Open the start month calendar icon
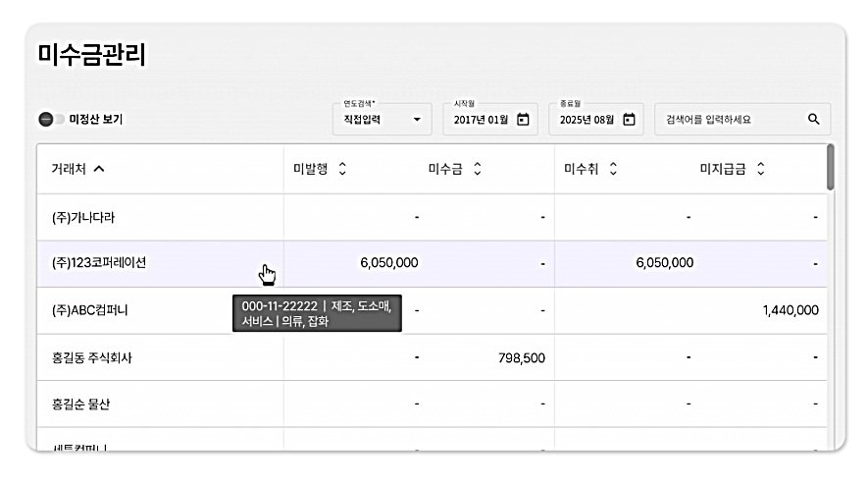 (x=523, y=120)
